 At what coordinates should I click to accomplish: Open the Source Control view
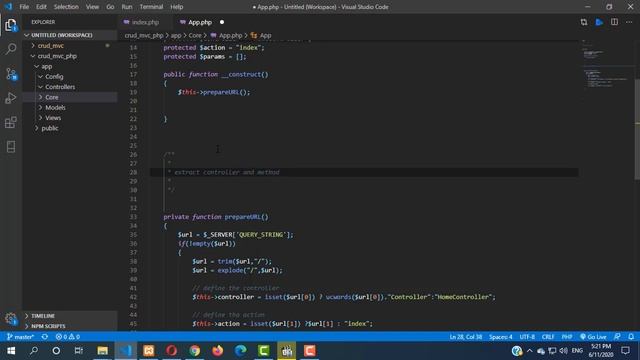pos(11,74)
